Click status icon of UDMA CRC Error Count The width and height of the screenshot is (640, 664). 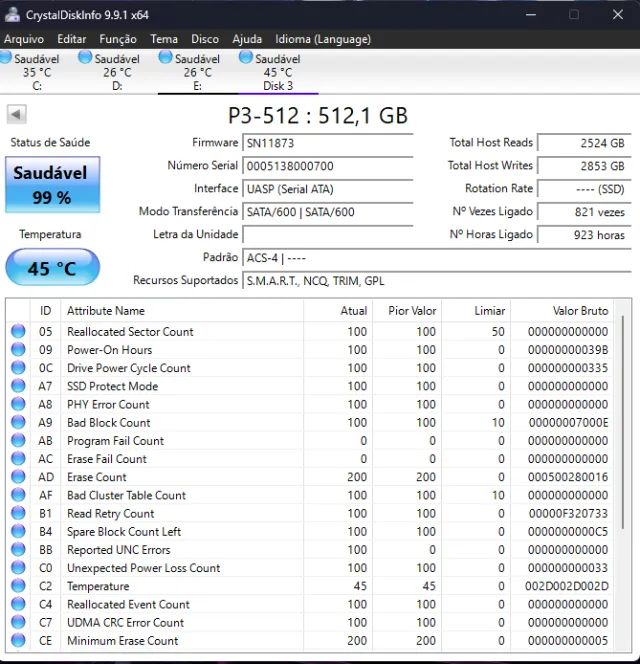click(x=18, y=622)
